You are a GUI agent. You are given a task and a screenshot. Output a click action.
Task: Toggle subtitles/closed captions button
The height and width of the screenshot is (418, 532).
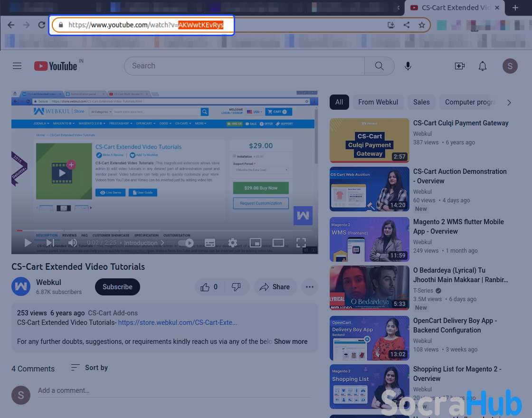(x=210, y=243)
